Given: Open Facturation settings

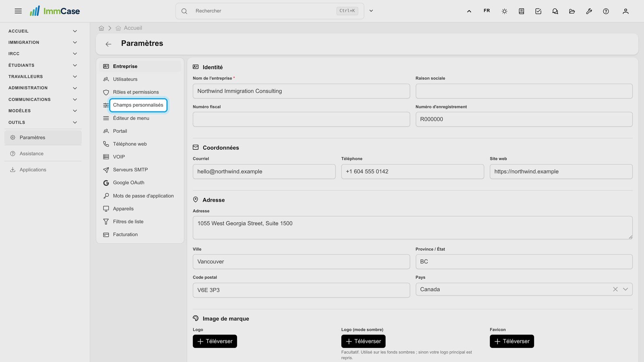Looking at the screenshot, I should coord(140,234).
